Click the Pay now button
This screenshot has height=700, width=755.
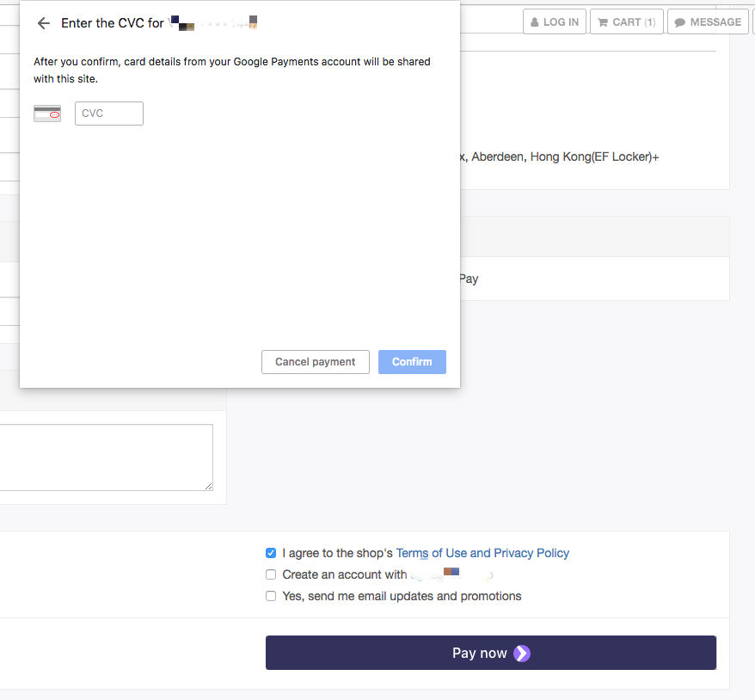(491, 653)
